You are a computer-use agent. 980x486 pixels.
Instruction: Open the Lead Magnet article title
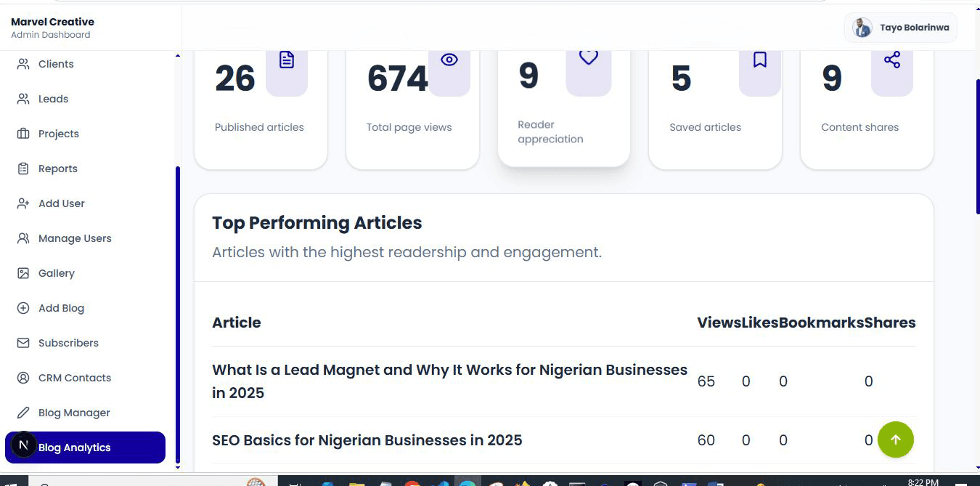click(x=450, y=381)
